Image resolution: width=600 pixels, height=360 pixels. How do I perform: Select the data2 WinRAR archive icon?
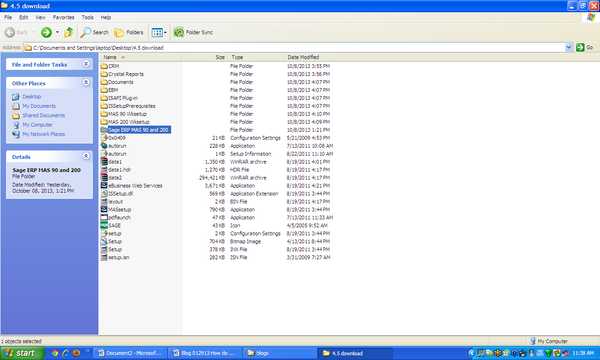pos(104,178)
